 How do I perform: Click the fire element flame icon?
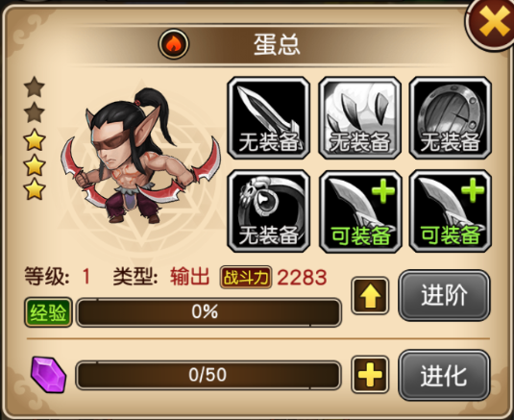[x=174, y=44]
